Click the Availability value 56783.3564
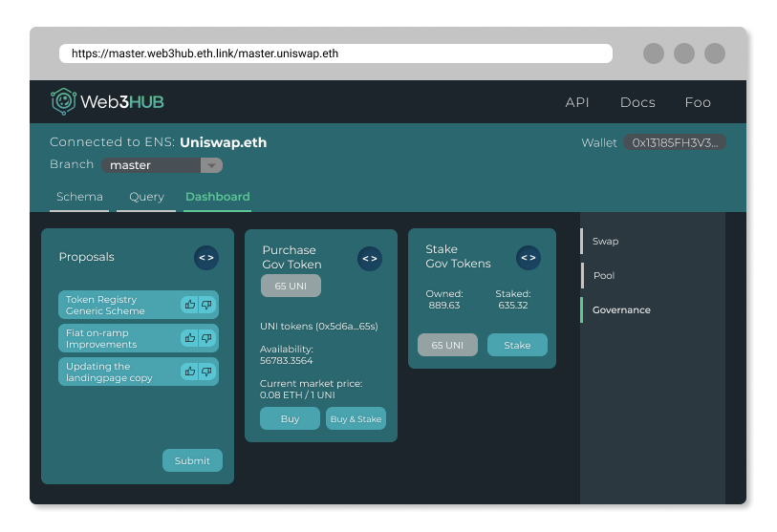This screenshot has width=777, height=532. pyautogui.click(x=287, y=361)
